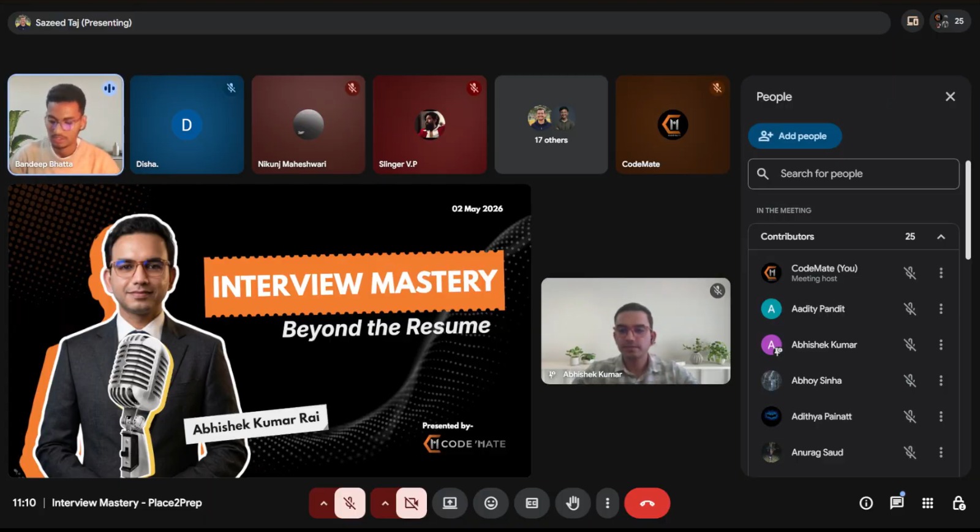Image resolution: width=980 pixels, height=532 pixels.
Task: Click the Add people button
Action: (795, 136)
